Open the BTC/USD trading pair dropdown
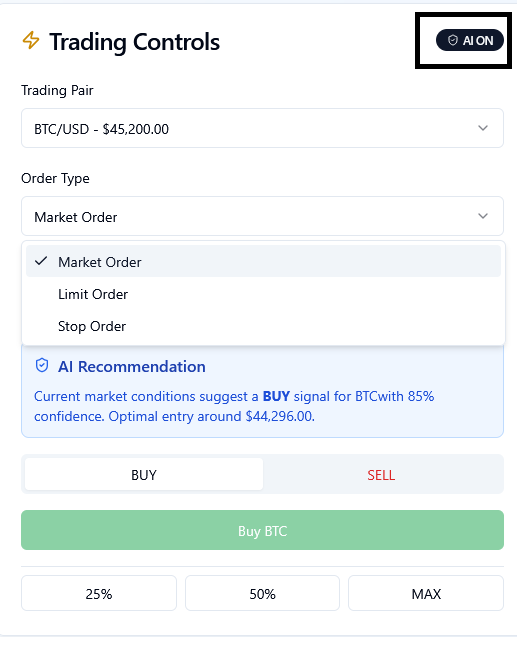 [262, 128]
